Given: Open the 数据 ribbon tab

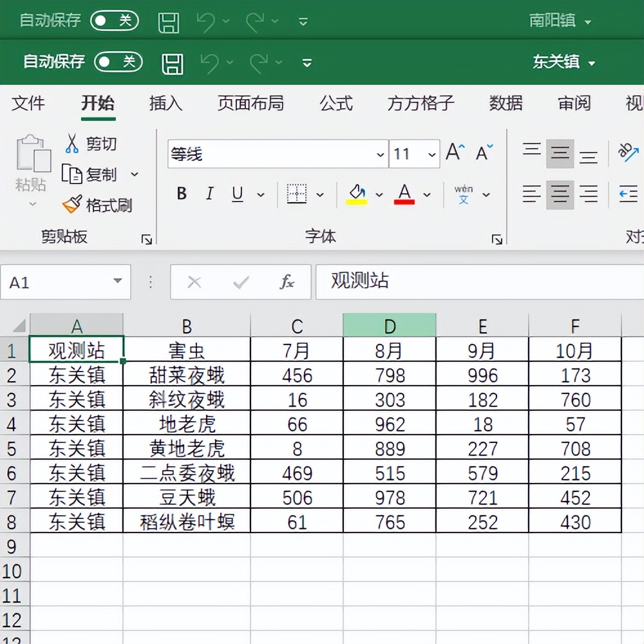Looking at the screenshot, I should (x=506, y=104).
